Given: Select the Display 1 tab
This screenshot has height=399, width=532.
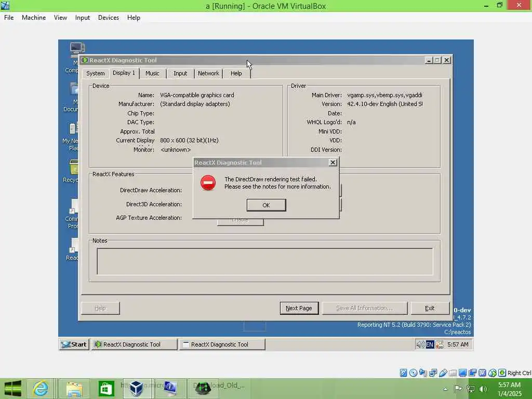Looking at the screenshot, I should point(124,73).
